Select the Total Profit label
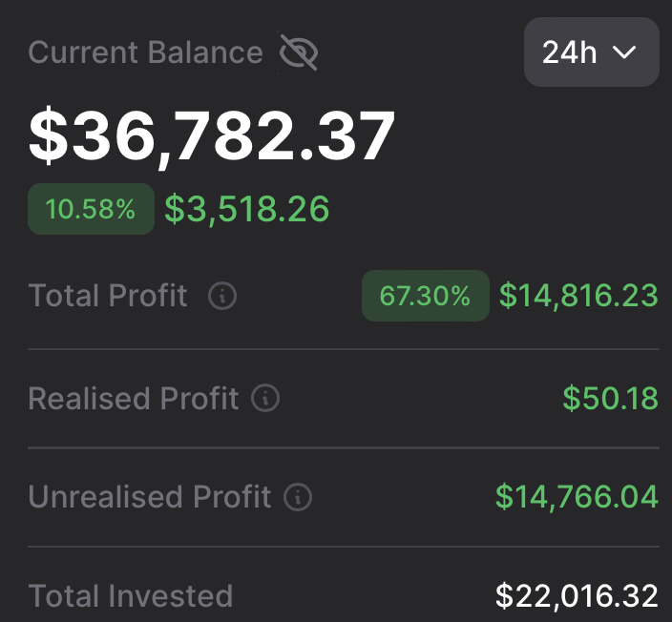This screenshot has width=672, height=622. [x=108, y=296]
